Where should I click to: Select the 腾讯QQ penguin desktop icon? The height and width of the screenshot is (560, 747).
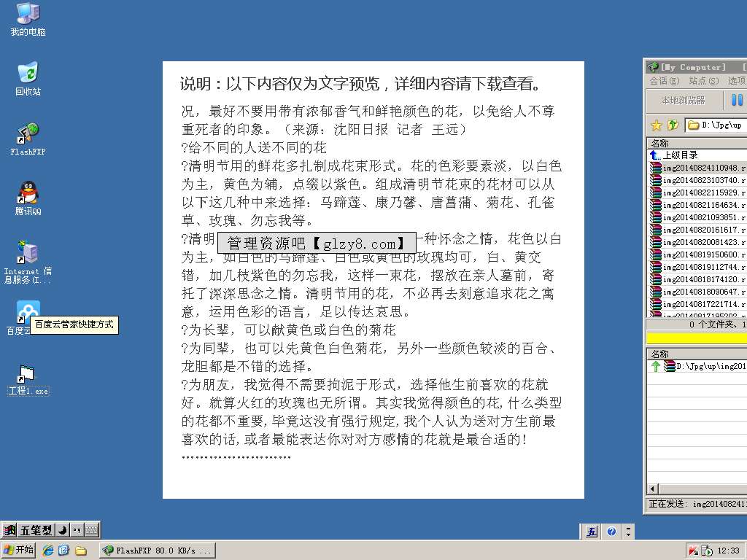[28, 198]
